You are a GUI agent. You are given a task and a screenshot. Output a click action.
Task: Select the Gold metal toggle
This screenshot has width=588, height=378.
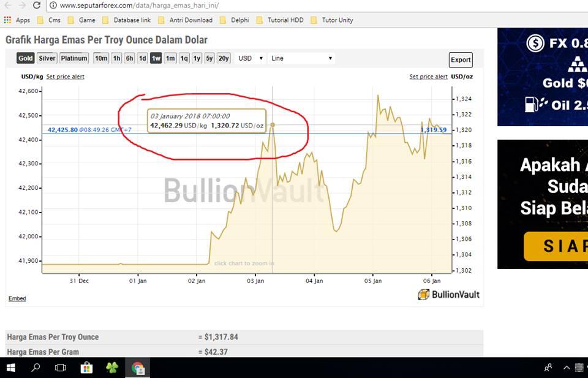[x=26, y=58]
